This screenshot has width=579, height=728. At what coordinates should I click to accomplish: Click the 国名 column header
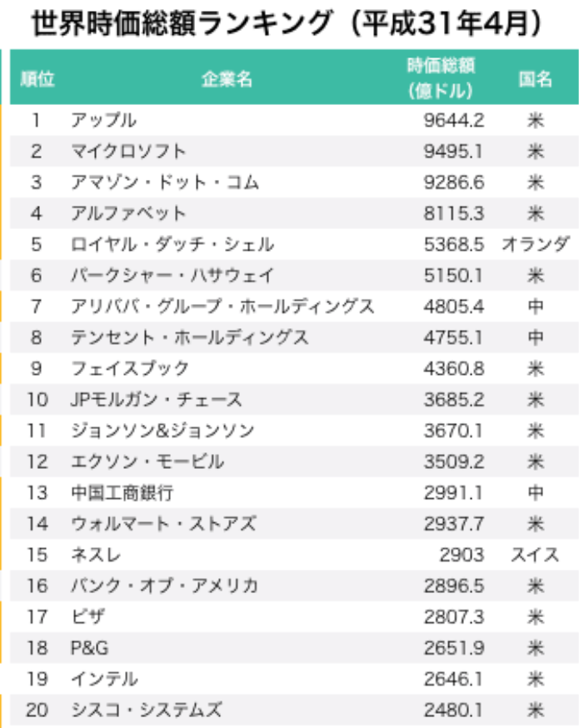click(536, 79)
